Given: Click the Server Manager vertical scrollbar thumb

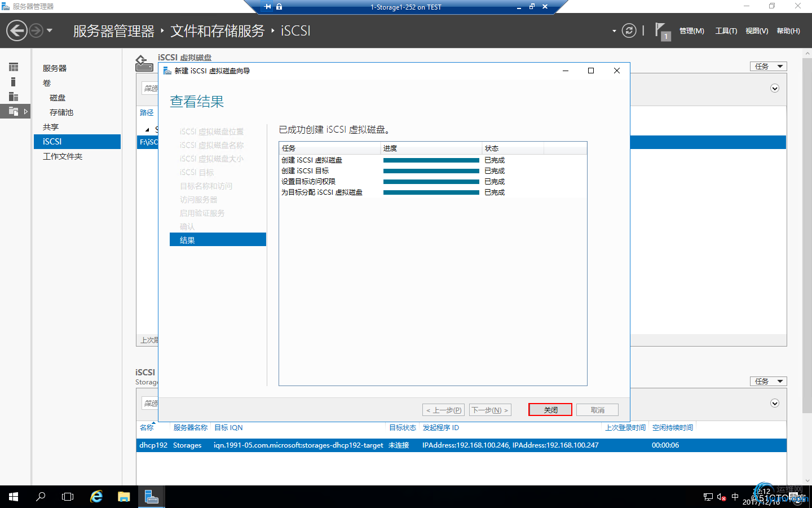Looking at the screenshot, I should 807,235.
